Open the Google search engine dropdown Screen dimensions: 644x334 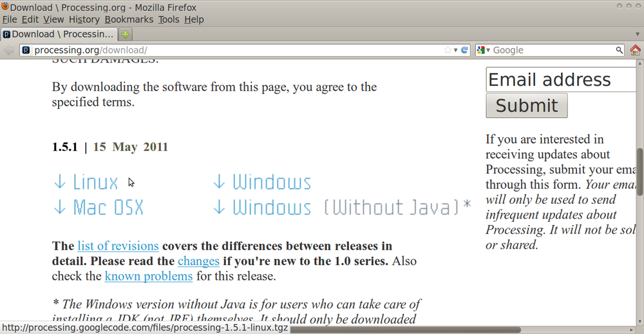coord(484,50)
